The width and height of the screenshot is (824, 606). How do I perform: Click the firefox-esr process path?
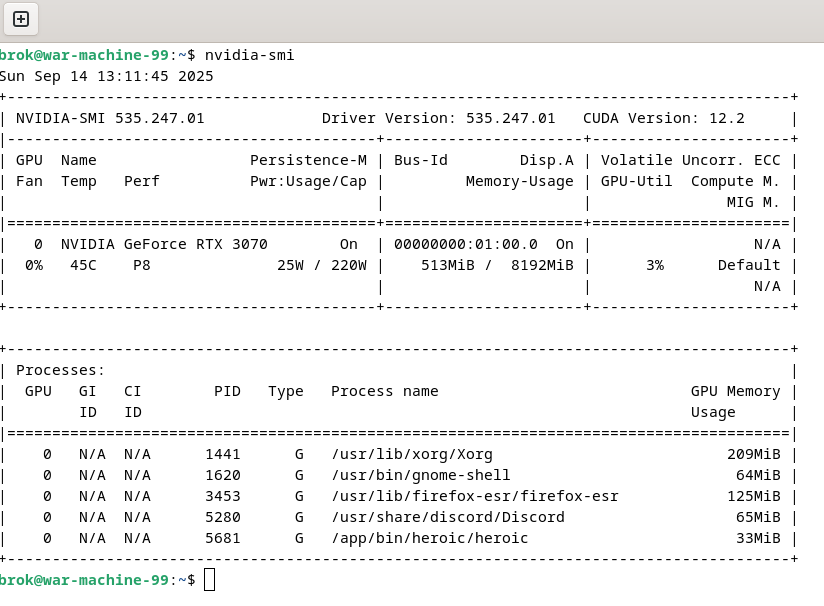(x=474, y=496)
